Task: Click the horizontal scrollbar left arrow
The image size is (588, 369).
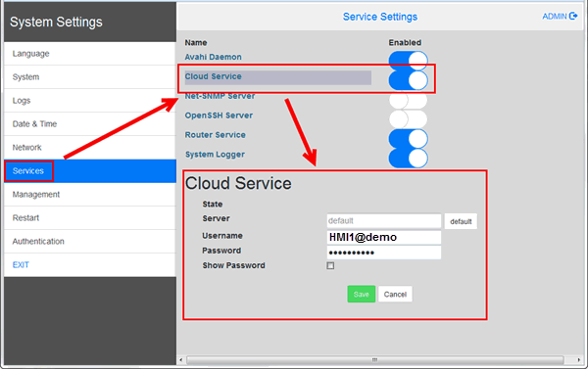Action: (x=181, y=360)
